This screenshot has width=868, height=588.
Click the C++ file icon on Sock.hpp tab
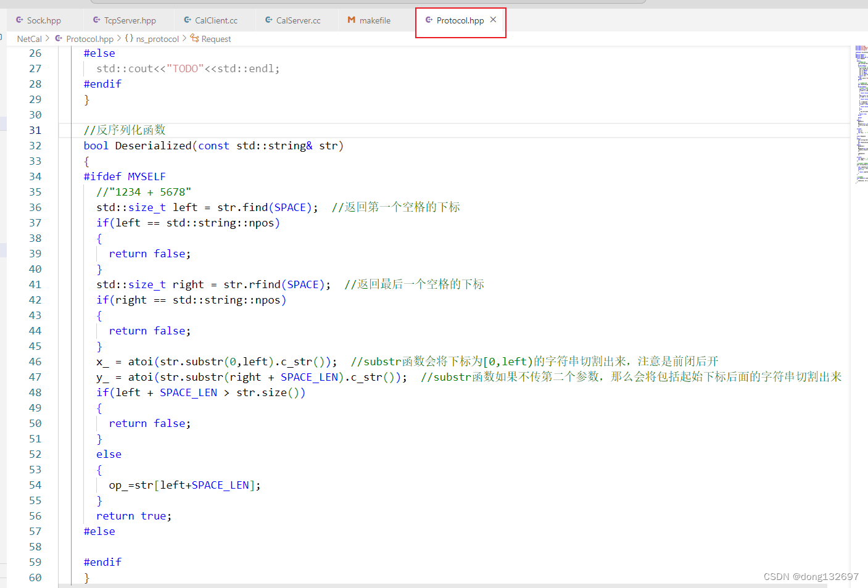20,20
